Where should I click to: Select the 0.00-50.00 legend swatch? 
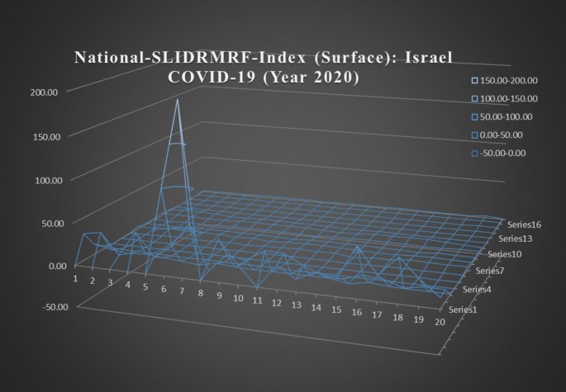click(474, 135)
